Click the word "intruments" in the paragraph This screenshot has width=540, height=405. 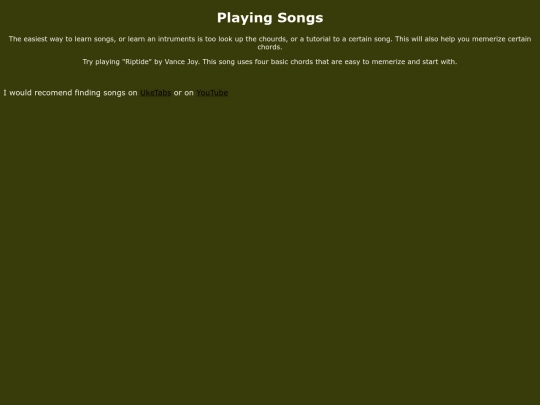tap(176, 39)
